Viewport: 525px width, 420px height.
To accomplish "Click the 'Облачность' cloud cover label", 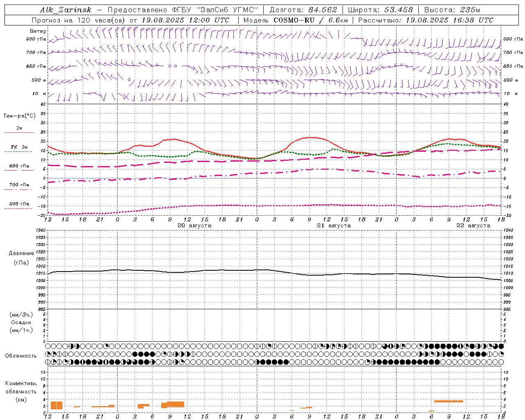I will (21, 356).
